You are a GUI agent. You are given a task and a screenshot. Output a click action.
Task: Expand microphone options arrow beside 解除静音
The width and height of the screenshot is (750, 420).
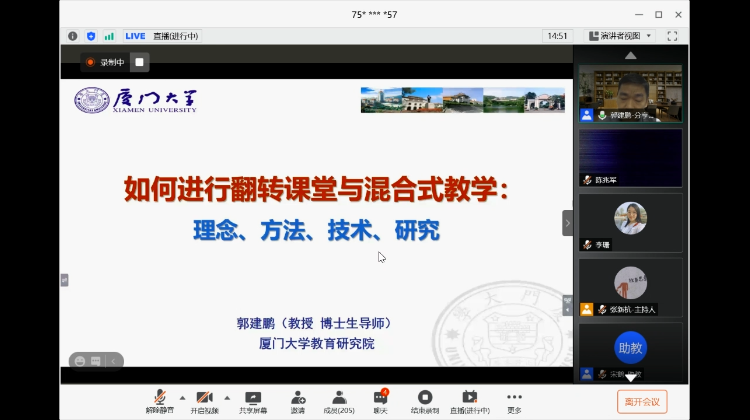[181, 396]
